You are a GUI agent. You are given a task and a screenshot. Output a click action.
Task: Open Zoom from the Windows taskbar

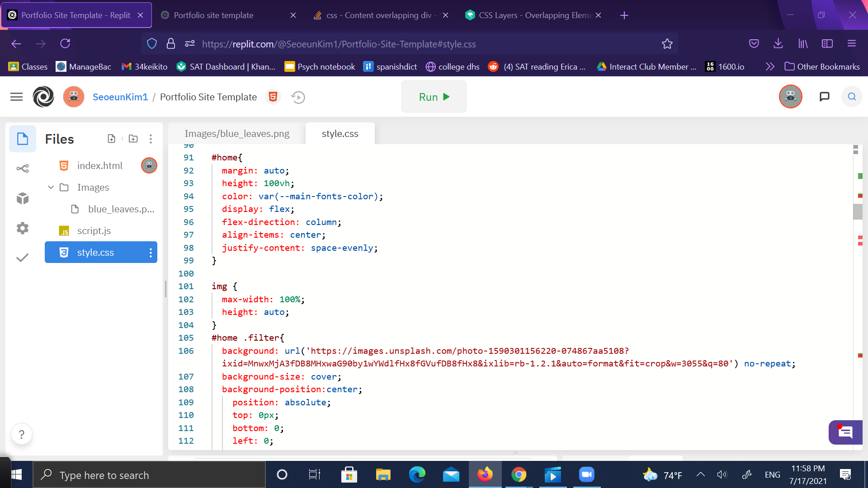(x=586, y=474)
